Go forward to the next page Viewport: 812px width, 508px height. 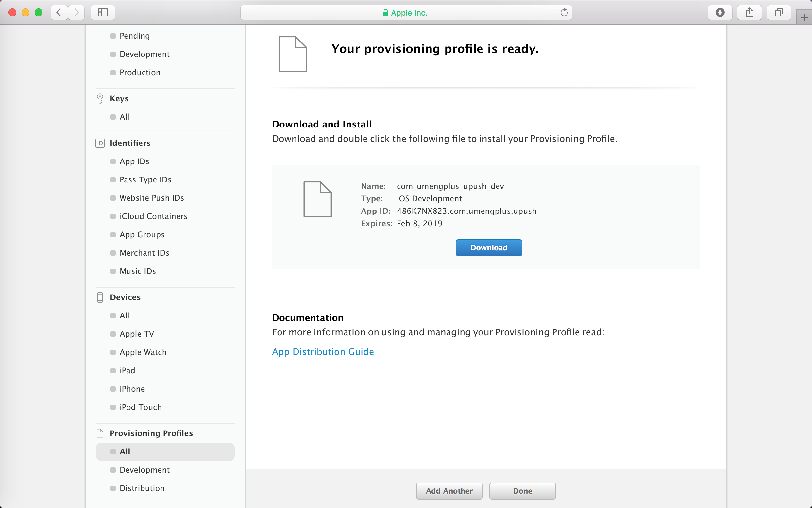tap(76, 13)
